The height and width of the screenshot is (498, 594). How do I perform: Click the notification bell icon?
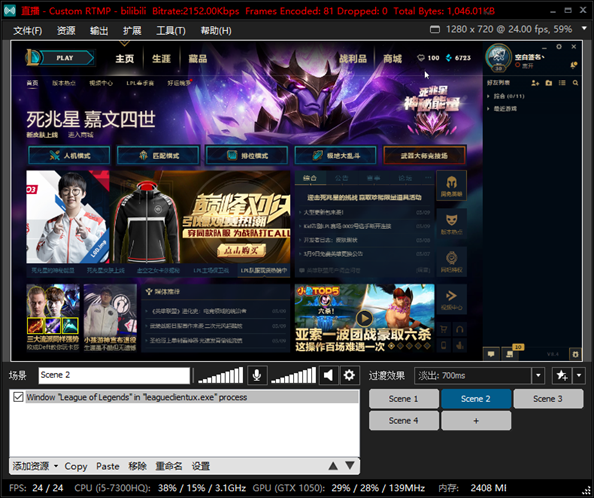click(574, 65)
